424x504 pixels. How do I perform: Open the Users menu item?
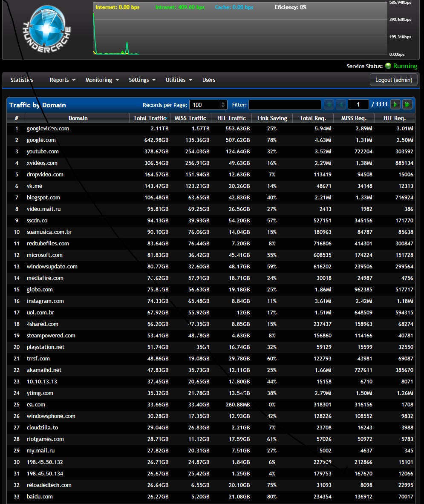[209, 80]
